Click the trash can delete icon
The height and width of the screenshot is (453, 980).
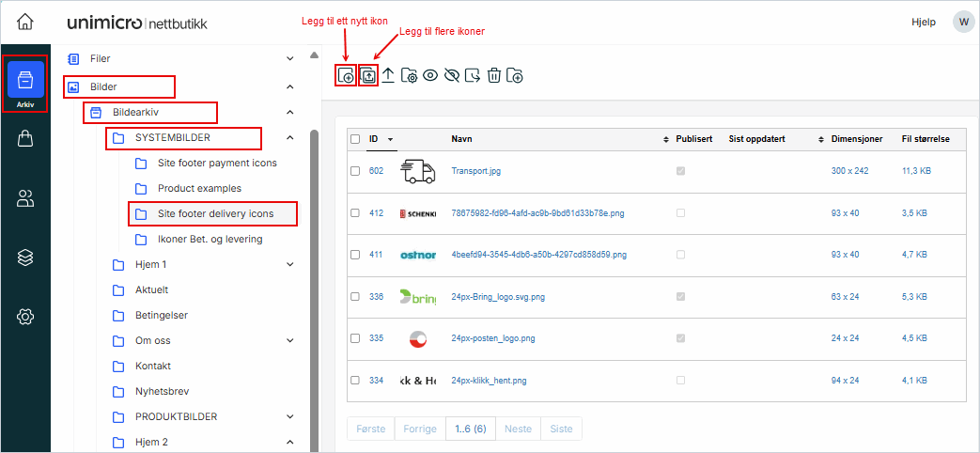click(x=493, y=76)
